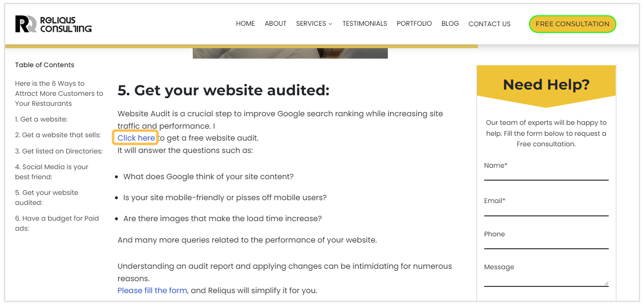Go to the About page
Viewport: 644px width, 305px height.
click(275, 23)
